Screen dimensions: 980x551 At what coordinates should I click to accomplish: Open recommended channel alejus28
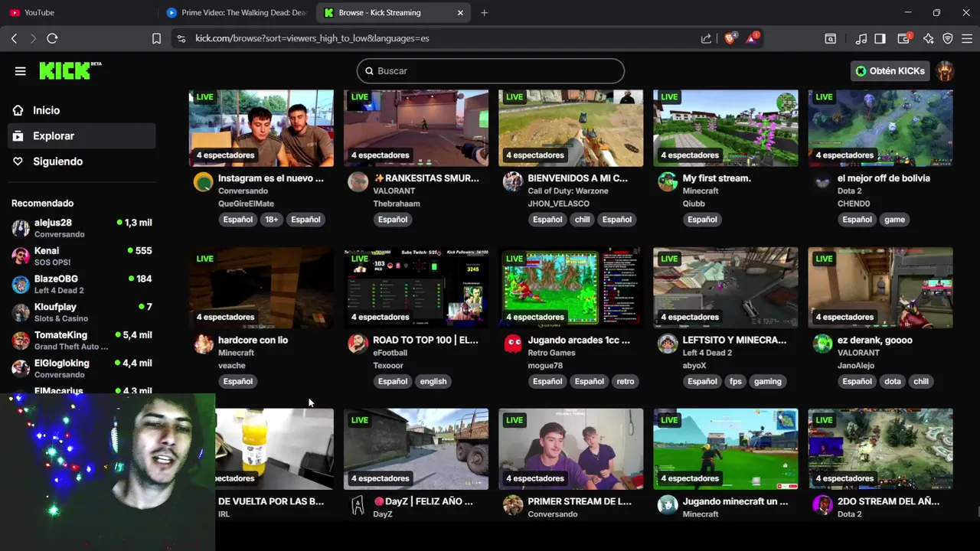81,228
